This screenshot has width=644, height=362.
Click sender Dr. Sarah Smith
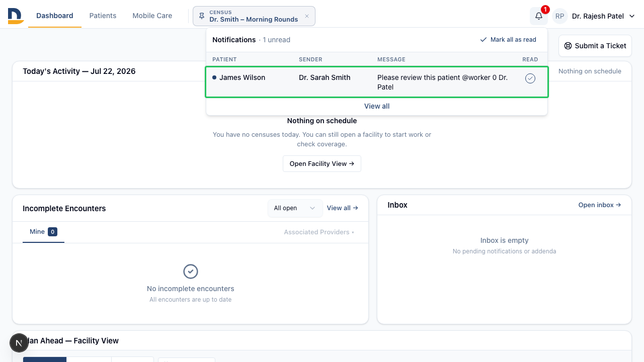(325, 77)
